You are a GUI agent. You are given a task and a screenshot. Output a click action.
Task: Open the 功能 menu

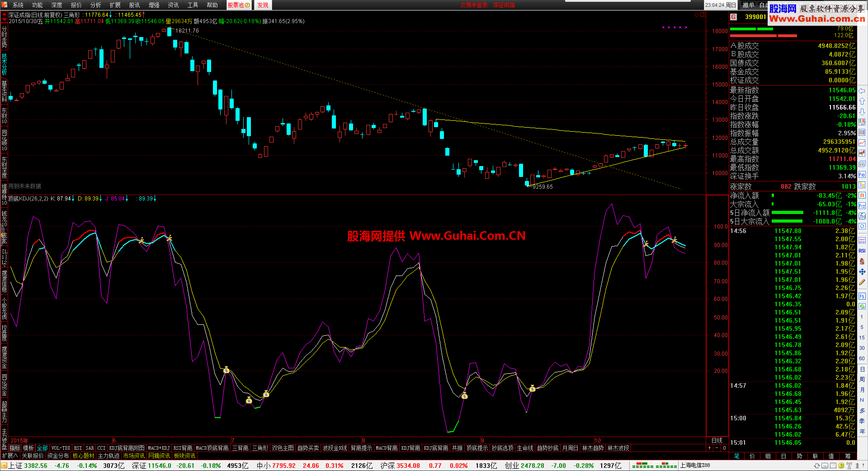(38, 5)
